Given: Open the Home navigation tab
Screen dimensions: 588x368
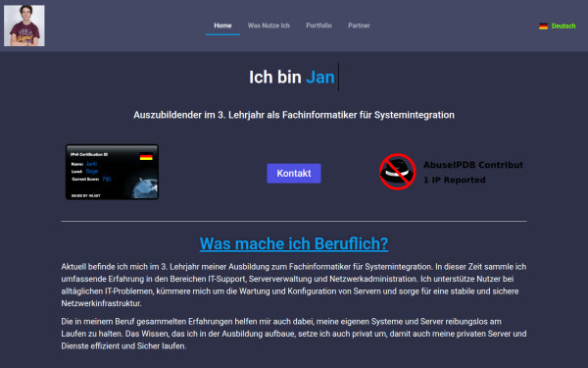Looking at the screenshot, I should click(222, 26).
